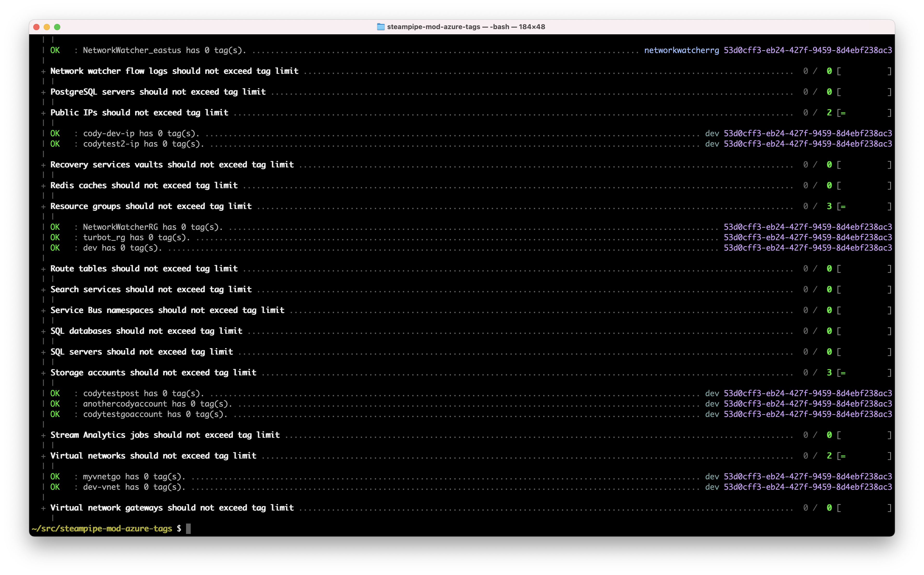
Task: Click the terminal cursor at the prompt
Action: (x=189, y=528)
